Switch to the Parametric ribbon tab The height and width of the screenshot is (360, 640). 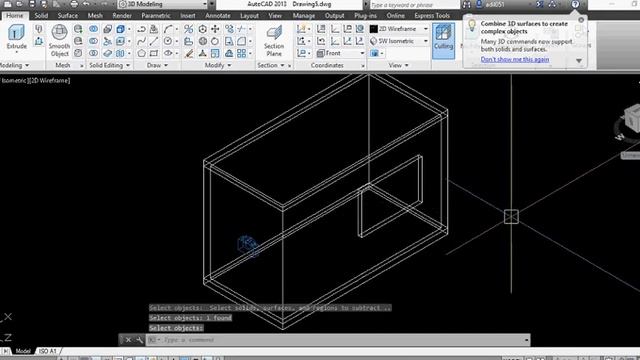[156, 16]
